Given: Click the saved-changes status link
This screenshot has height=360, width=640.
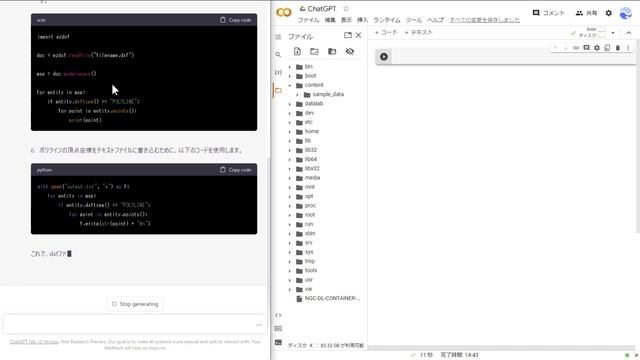Looking at the screenshot, I should [x=484, y=20].
